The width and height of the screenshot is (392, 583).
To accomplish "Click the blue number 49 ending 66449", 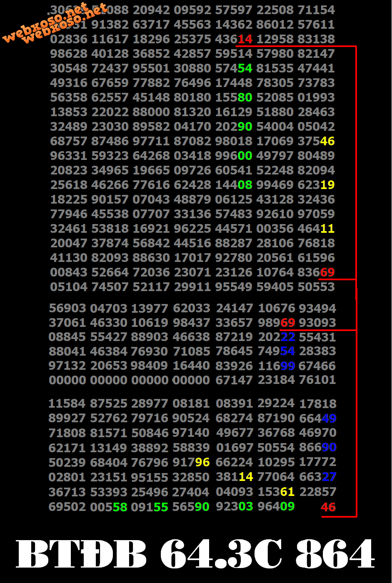I will 330,419.
